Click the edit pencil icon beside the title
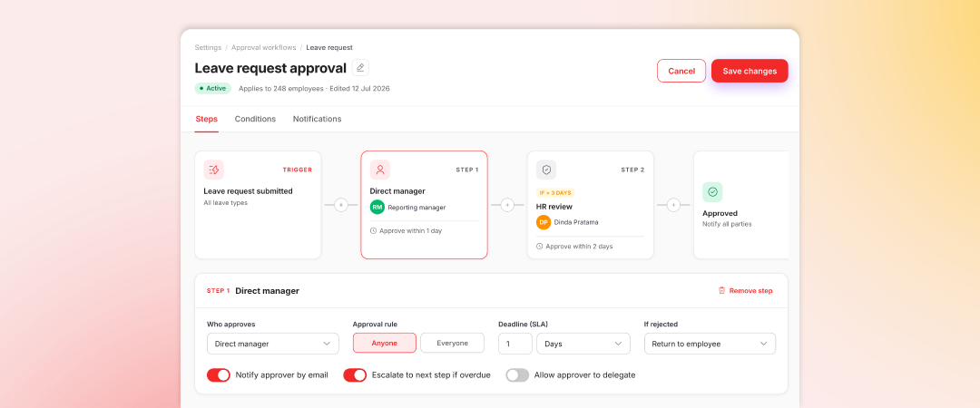 pos(360,67)
